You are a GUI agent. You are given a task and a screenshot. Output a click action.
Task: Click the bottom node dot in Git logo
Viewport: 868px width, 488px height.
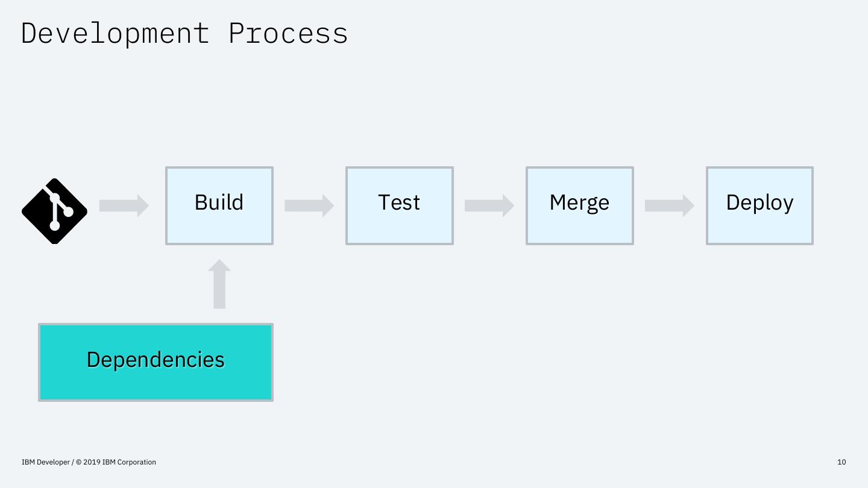(55, 226)
